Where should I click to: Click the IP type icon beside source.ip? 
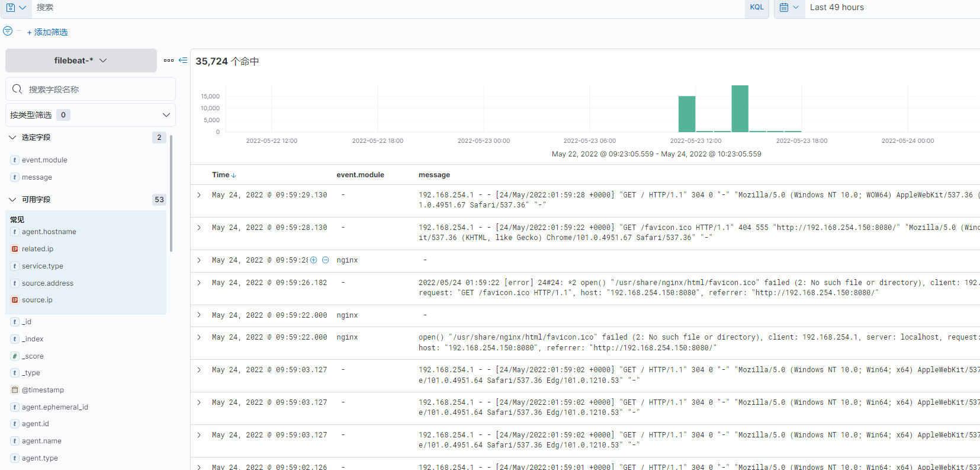(15, 300)
